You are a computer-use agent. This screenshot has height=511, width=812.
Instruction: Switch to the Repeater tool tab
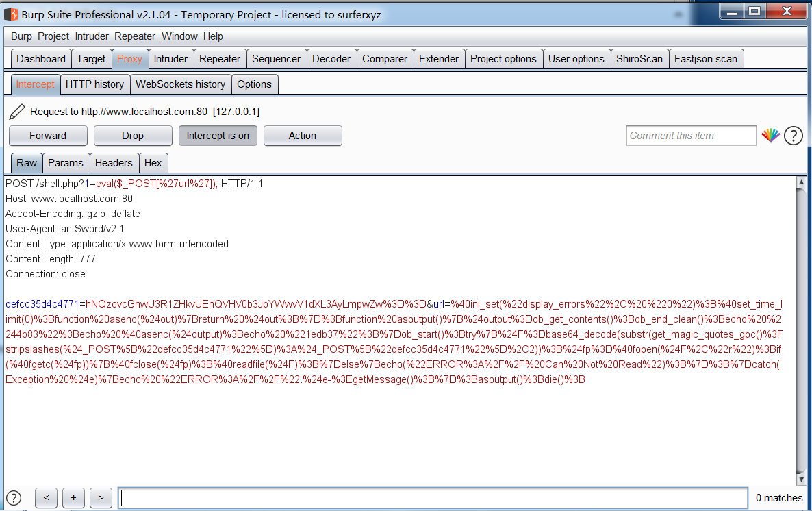click(220, 59)
